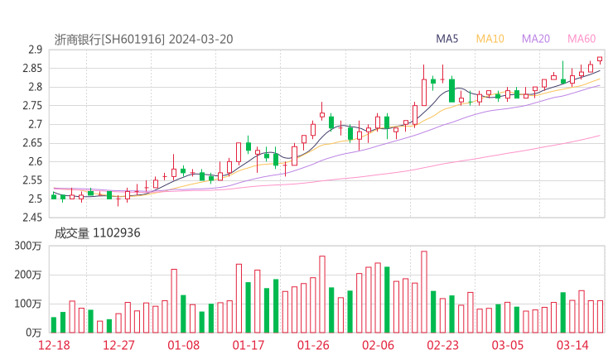Select the 02-23 date marker
Viewport: 613px width, 364px height.
(x=443, y=344)
